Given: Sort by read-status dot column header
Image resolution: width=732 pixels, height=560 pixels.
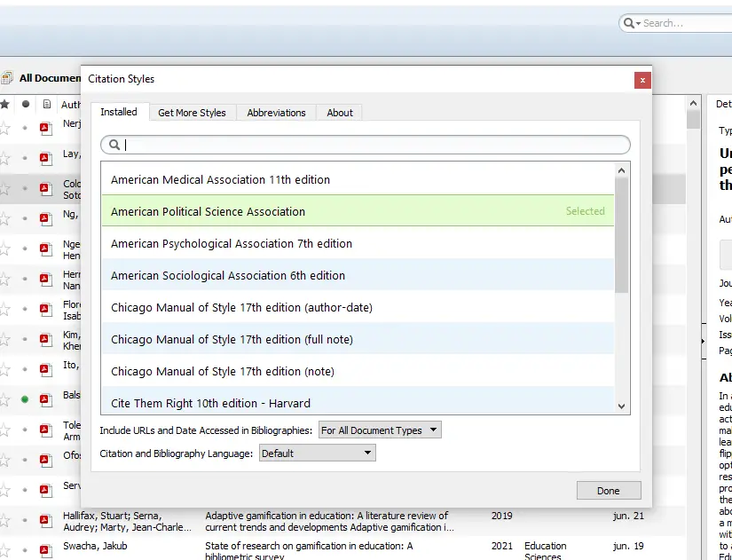Looking at the screenshot, I should click(26, 104).
